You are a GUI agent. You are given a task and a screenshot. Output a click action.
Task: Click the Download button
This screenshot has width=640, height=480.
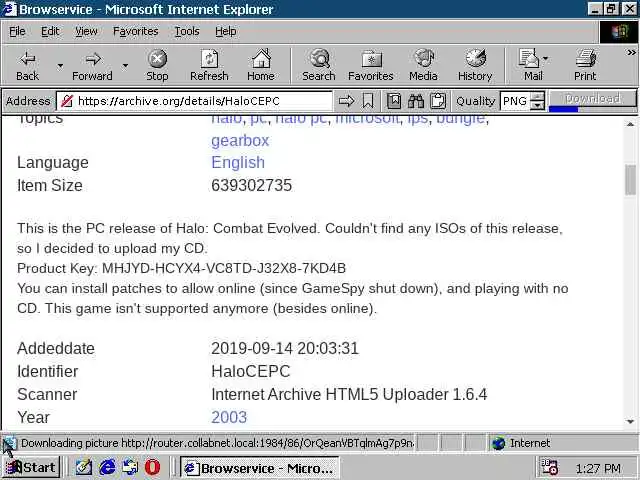pyautogui.click(x=593, y=98)
